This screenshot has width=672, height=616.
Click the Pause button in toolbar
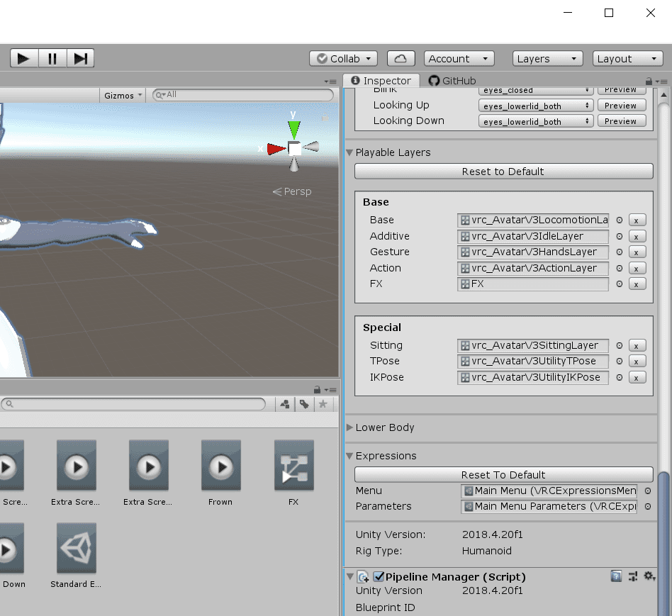tap(52, 58)
